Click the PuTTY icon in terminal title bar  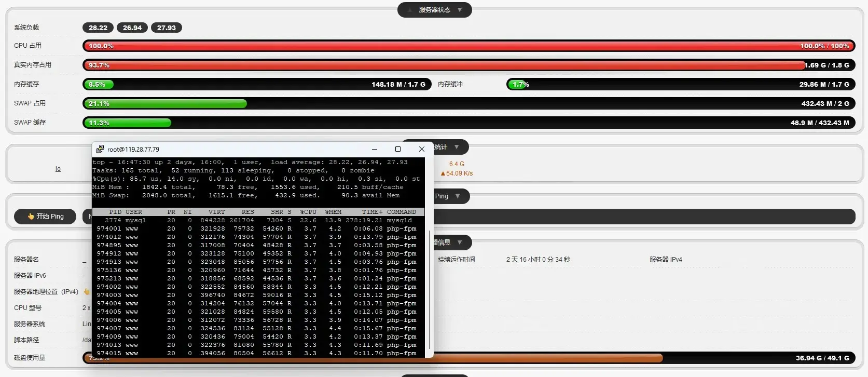click(x=100, y=149)
